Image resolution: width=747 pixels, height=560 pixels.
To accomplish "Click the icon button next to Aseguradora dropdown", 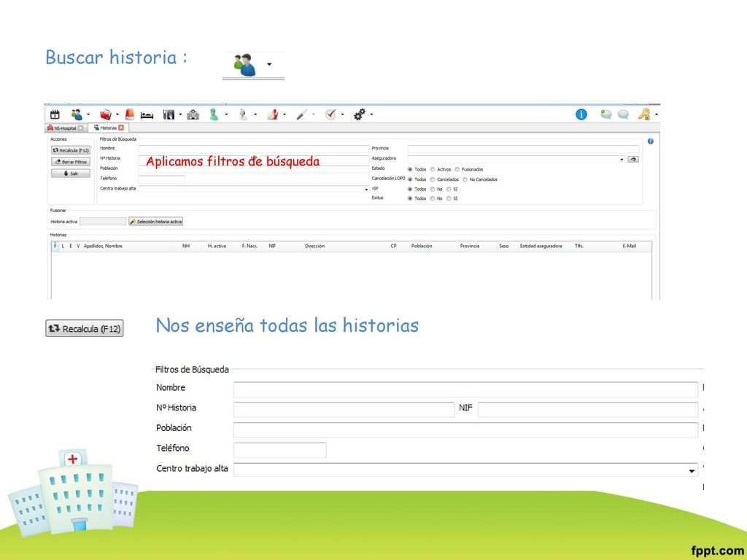I will 633,160.
